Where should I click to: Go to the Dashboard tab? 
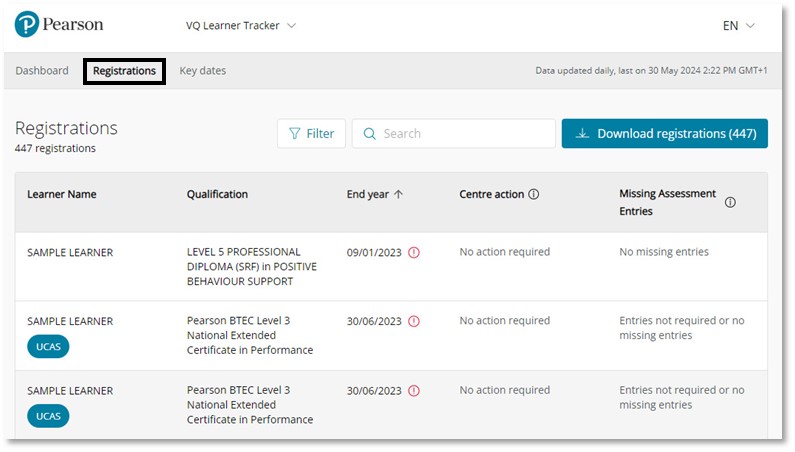42,71
